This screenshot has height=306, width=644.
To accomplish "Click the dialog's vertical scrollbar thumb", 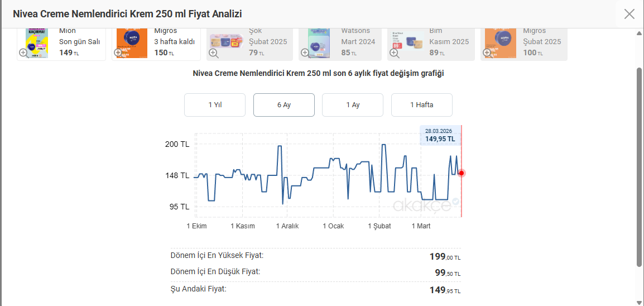I will click(639, 166).
